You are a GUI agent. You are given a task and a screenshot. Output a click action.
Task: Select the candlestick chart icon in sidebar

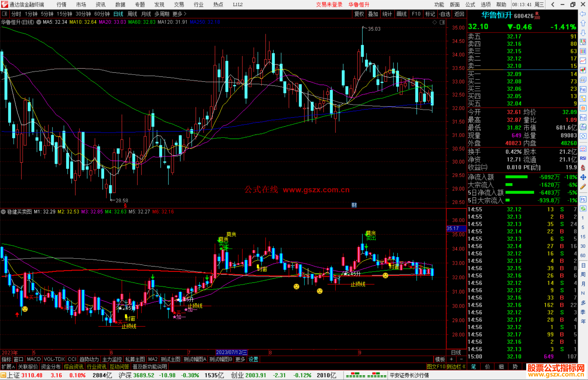[583, 70]
